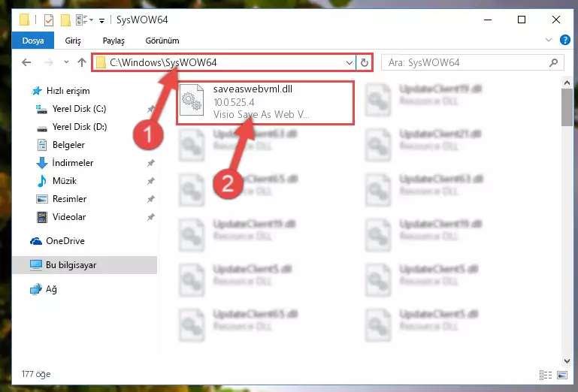578x392 pixels.
Task: Click the İndirmeler download arrow icon
Action: [41, 163]
